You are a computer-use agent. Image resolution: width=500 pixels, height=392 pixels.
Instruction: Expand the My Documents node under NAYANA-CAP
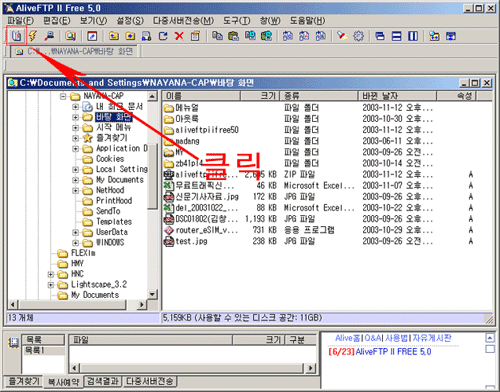pos(76,180)
